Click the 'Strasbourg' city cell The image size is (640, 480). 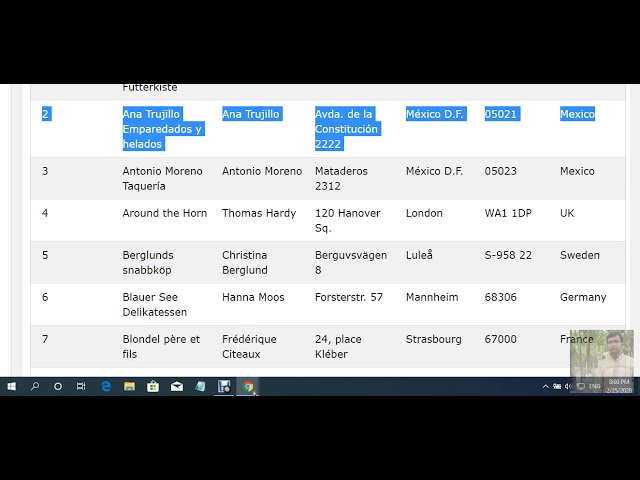coord(433,339)
